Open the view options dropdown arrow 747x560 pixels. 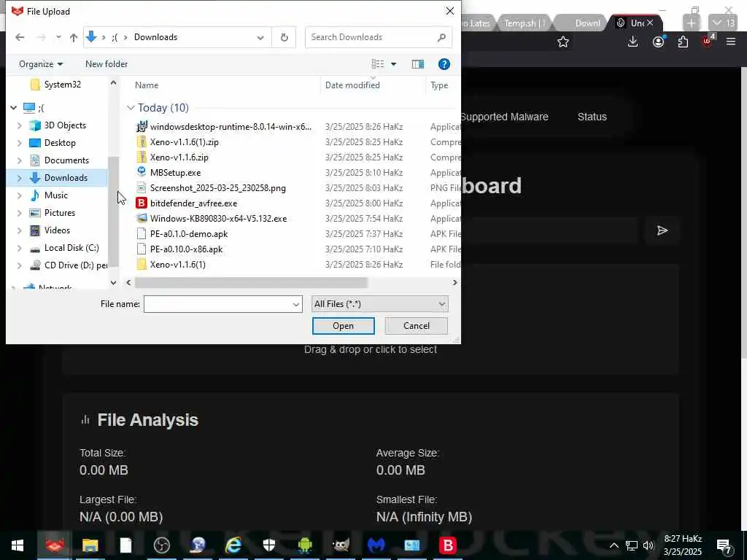click(393, 64)
